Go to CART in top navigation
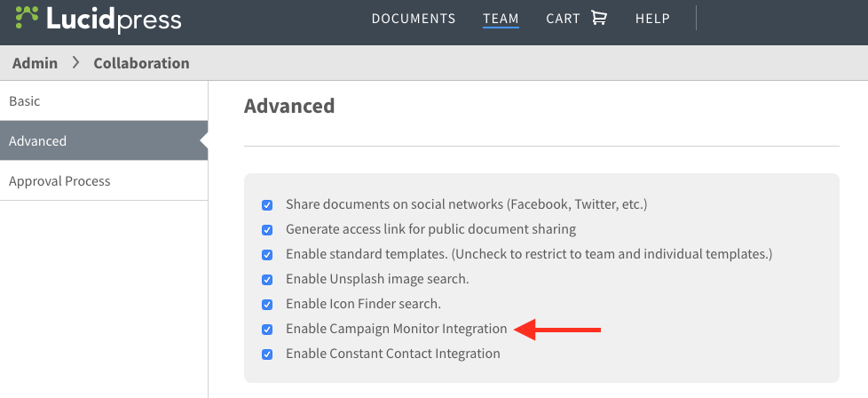The image size is (868, 398). pyautogui.click(x=563, y=19)
